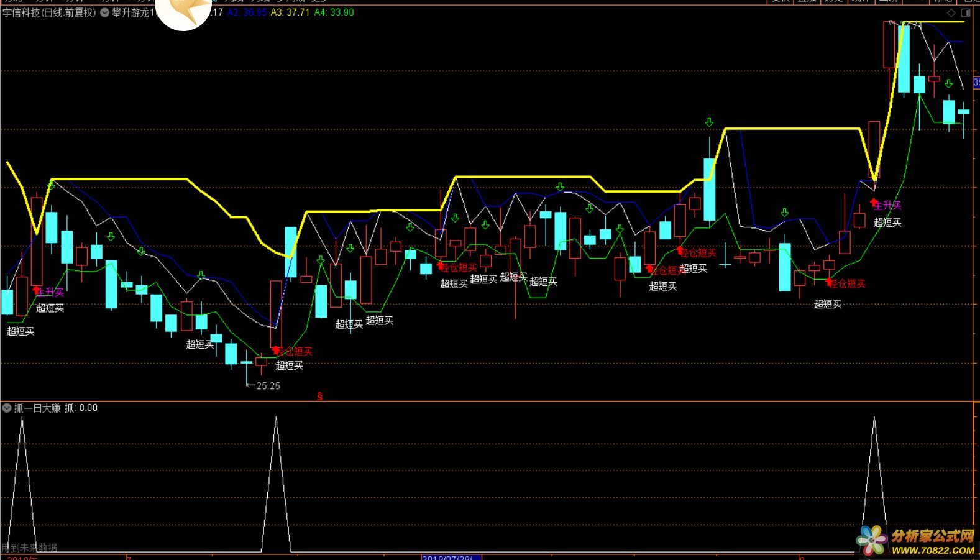The image size is (980, 560).
Task: Click the 超短买 label beside the 25.25 low
Action: 290,365
